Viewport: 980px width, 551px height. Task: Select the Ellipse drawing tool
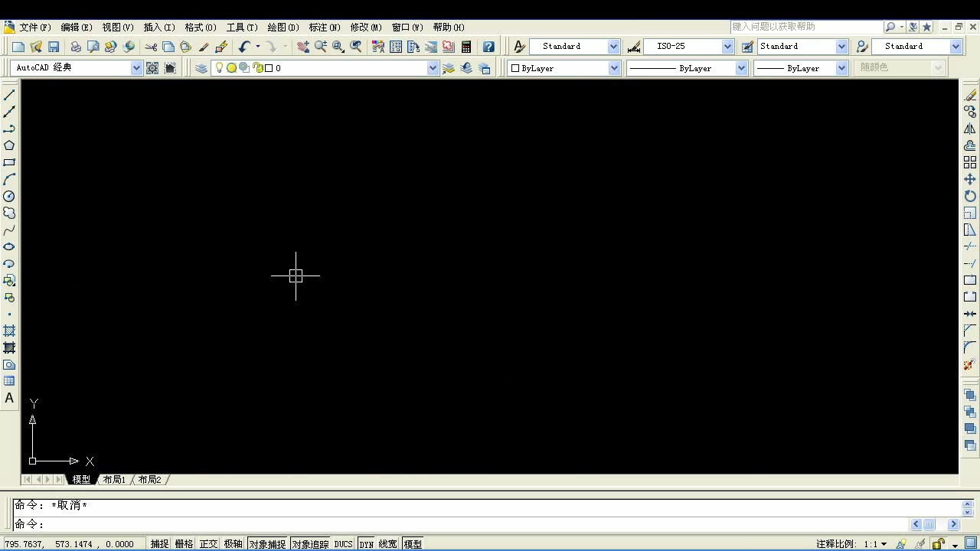9,246
